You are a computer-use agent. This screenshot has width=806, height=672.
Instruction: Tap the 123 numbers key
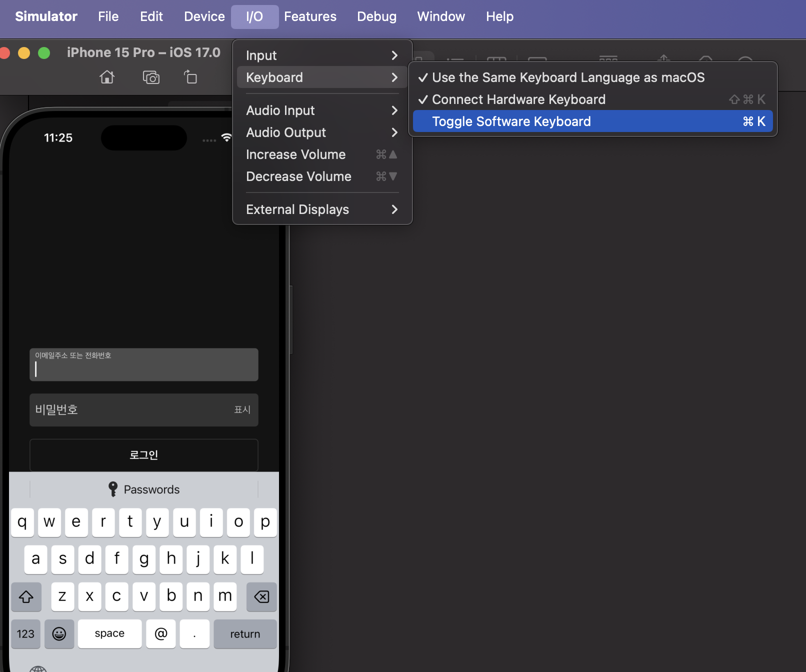point(25,633)
